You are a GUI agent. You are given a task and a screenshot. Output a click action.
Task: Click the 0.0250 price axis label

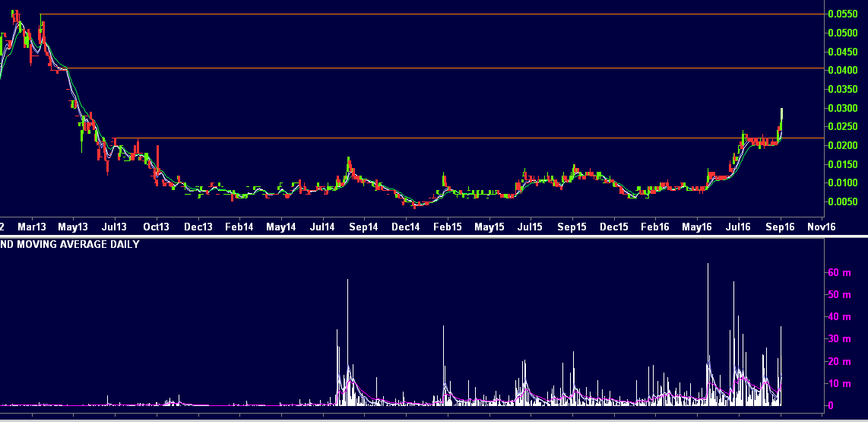[x=844, y=127]
